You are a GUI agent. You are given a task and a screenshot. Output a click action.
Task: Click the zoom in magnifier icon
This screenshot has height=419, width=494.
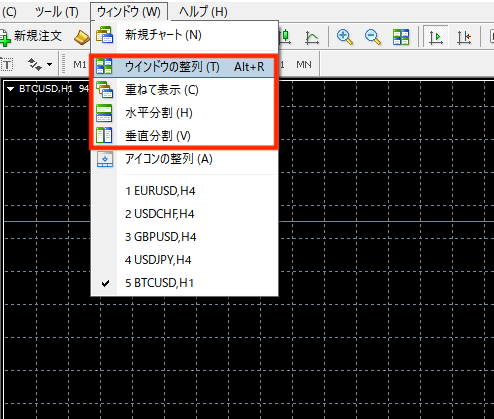[x=345, y=37]
